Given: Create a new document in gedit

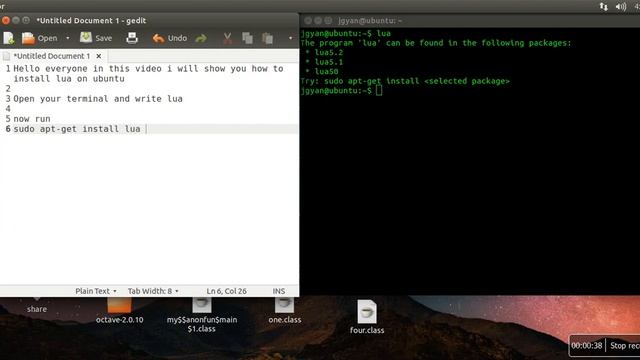Looking at the screenshot, I should pyautogui.click(x=9, y=38).
